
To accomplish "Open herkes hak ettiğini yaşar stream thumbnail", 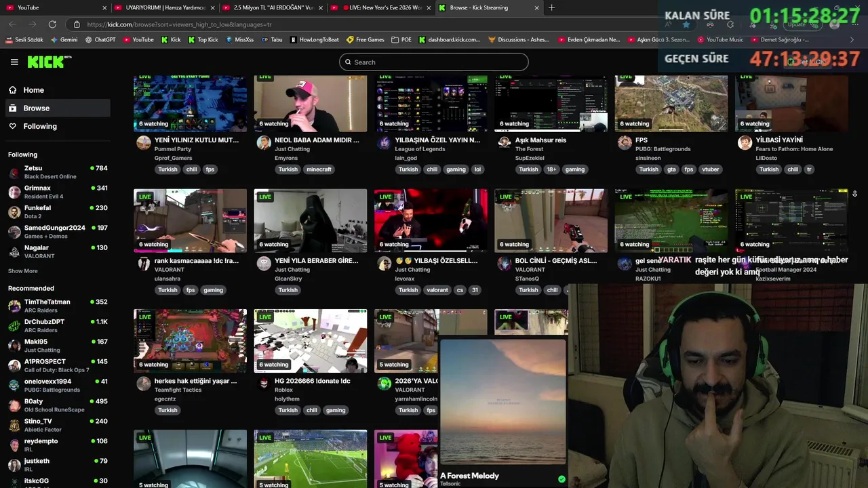I will click(191, 341).
